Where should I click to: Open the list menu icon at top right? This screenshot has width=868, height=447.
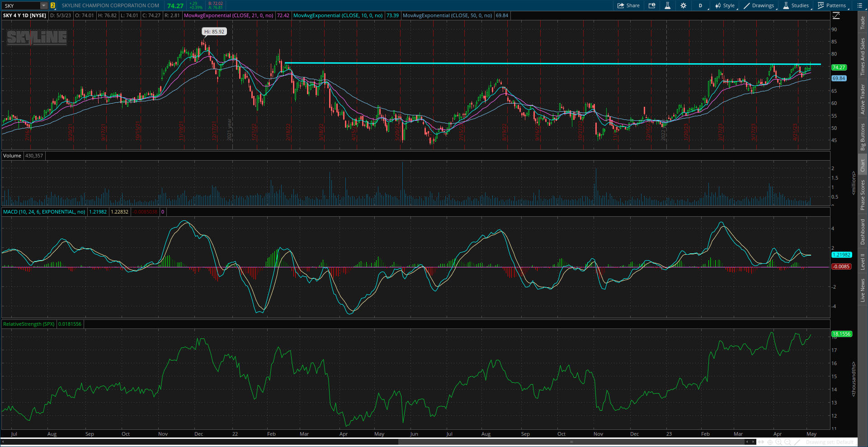(859, 5)
